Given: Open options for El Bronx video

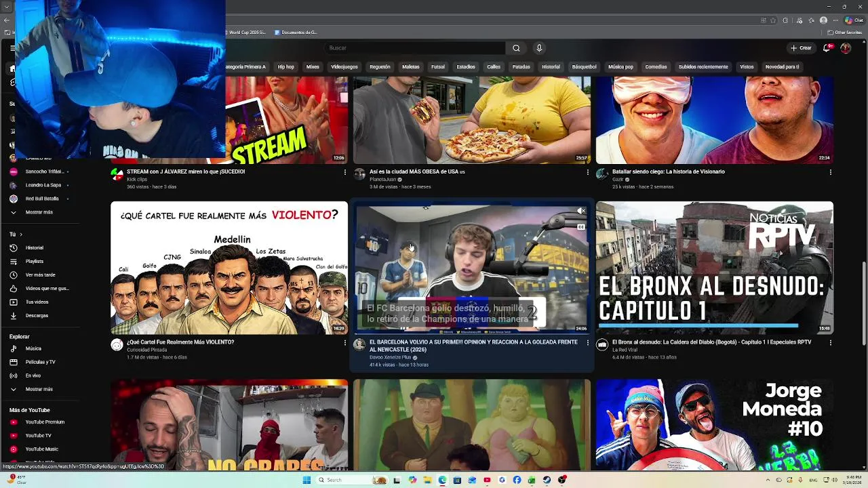Looking at the screenshot, I should click(830, 343).
